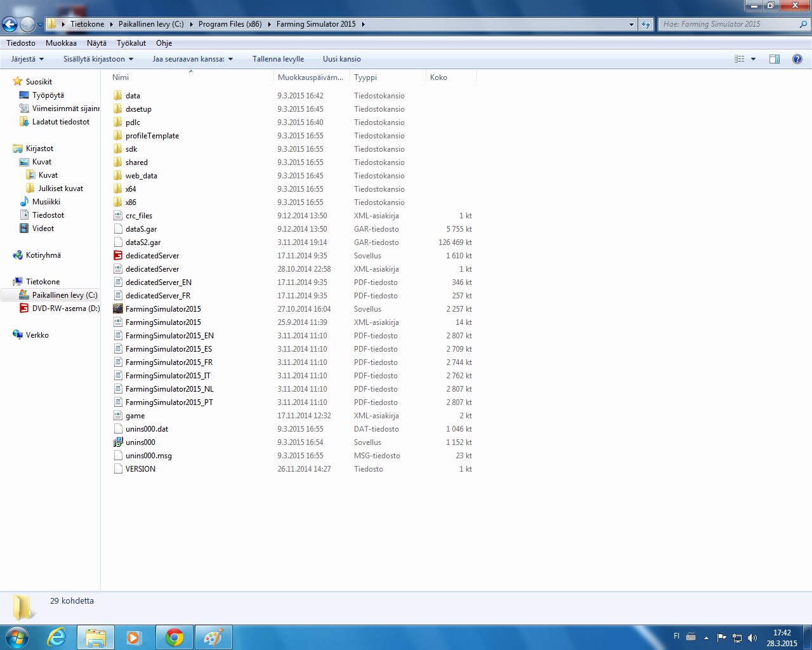Sort by the Muokkauspäiväm... column header

click(x=311, y=77)
